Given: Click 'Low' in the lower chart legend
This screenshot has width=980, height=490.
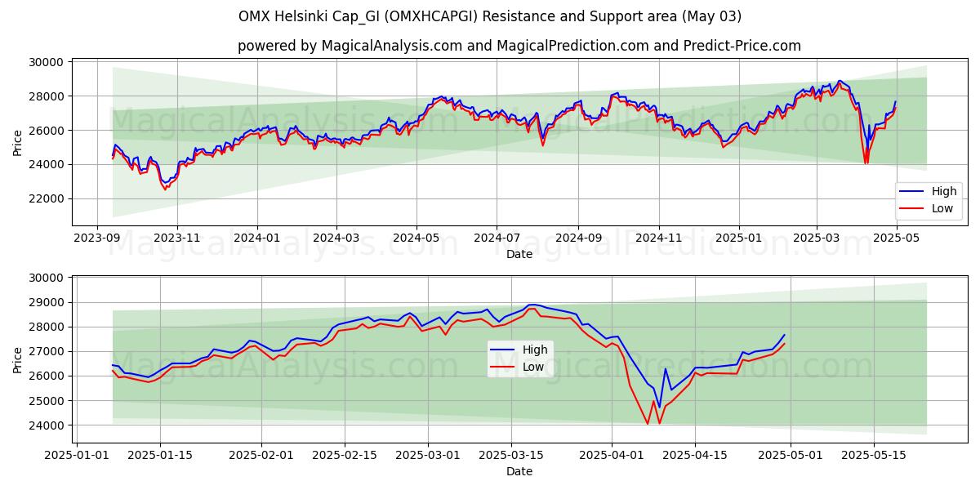Looking at the screenshot, I should point(533,367).
